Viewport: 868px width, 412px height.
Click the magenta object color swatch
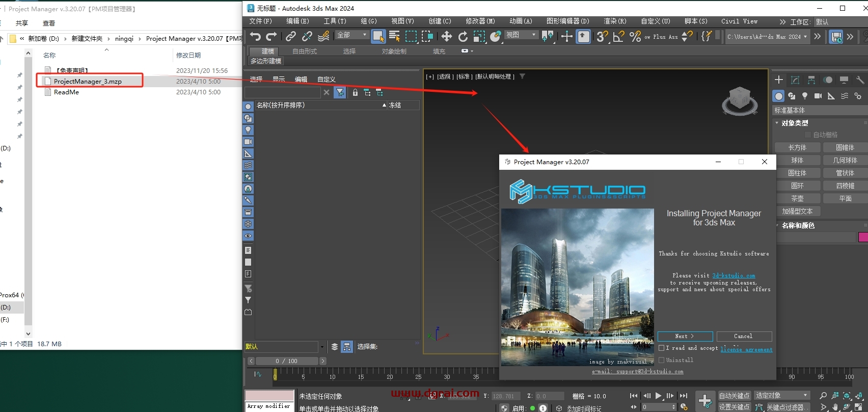[863, 237]
